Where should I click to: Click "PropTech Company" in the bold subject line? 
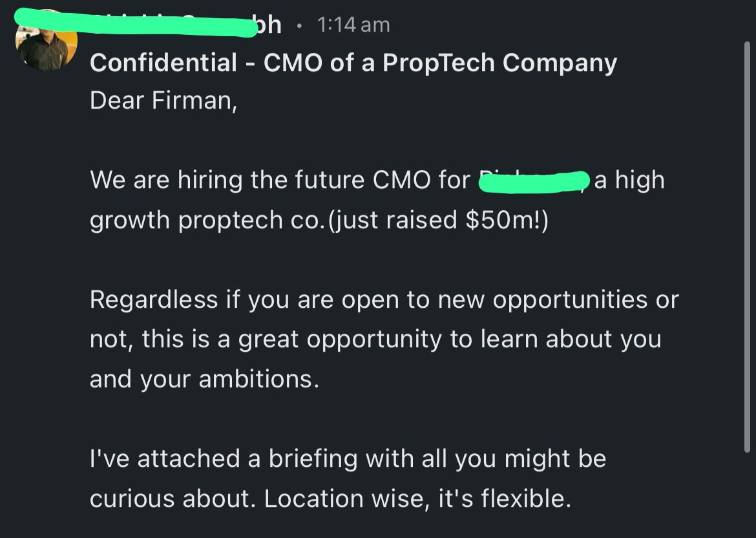pyautogui.click(x=500, y=63)
